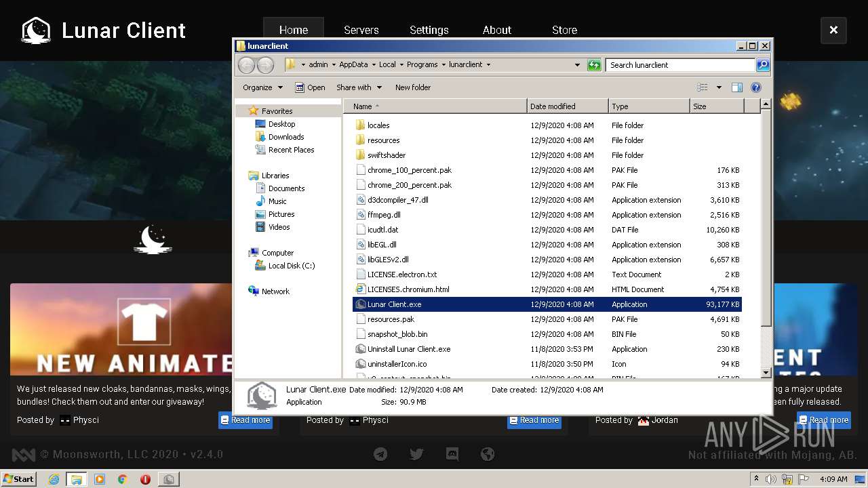Open Internet Explorer from the taskbar
Viewport: 868px width, 488px height.
tap(54, 479)
